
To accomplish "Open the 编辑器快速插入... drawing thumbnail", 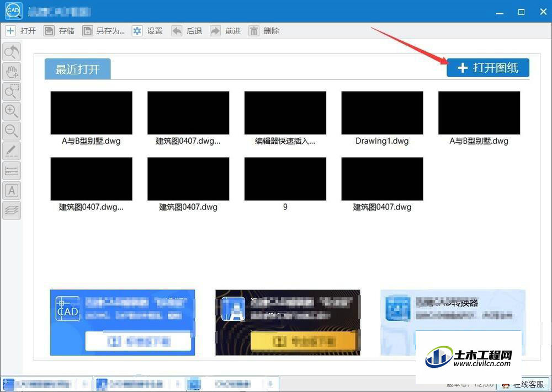I will tap(285, 113).
